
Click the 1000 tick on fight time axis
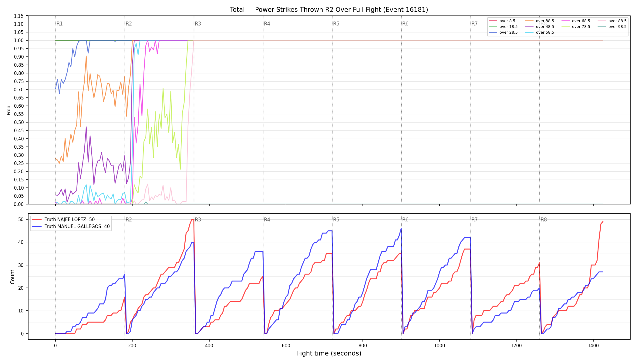440,345
